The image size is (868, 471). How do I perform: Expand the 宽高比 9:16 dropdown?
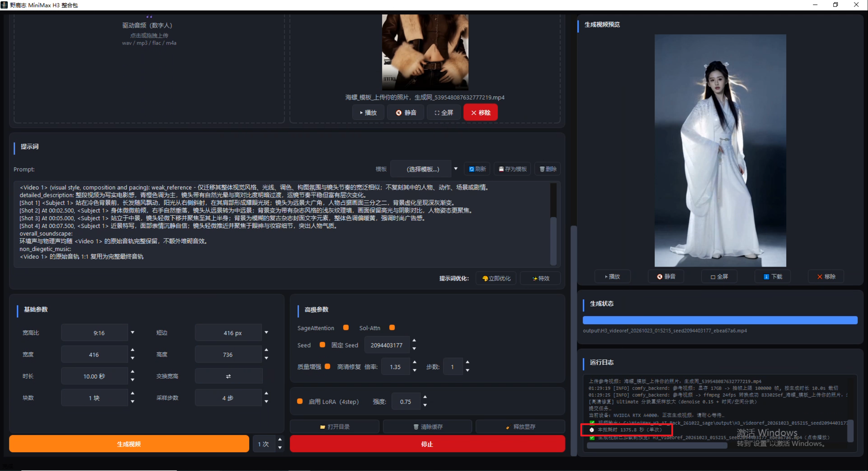point(133,332)
